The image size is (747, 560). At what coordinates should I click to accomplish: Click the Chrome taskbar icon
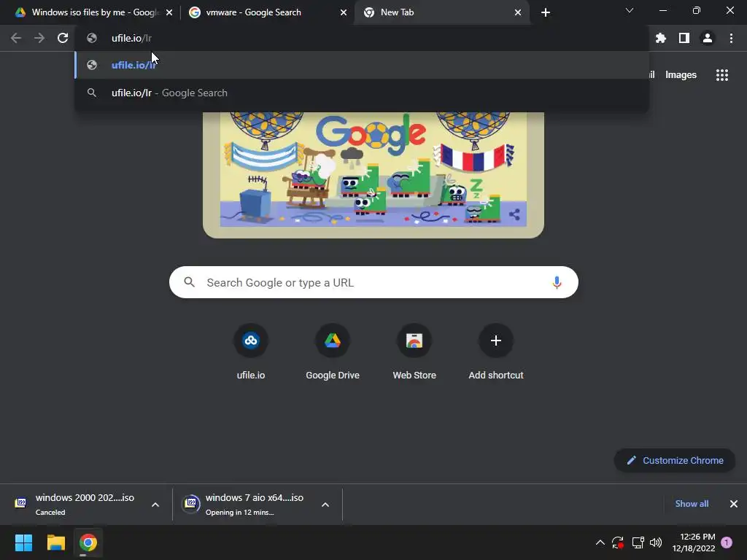[x=88, y=542]
